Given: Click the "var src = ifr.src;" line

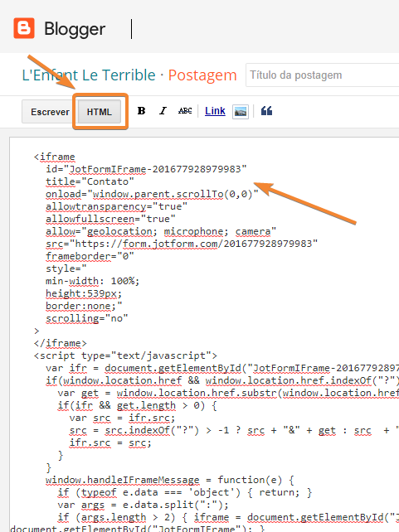Looking at the screenshot, I should pos(122,418).
